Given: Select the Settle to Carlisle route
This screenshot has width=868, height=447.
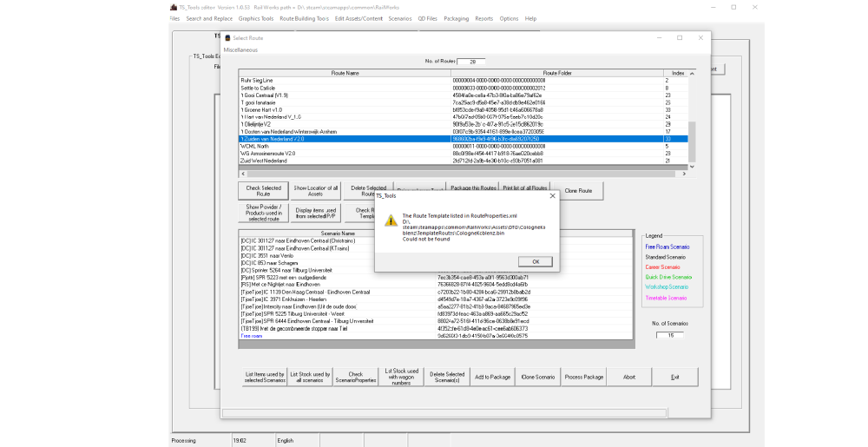Looking at the screenshot, I should point(260,88).
